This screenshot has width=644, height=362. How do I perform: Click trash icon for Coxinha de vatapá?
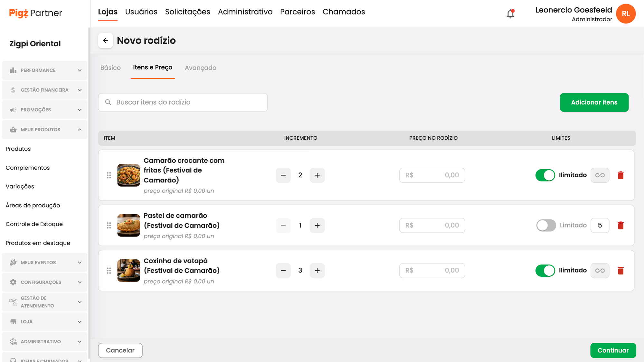click(620, 271)
